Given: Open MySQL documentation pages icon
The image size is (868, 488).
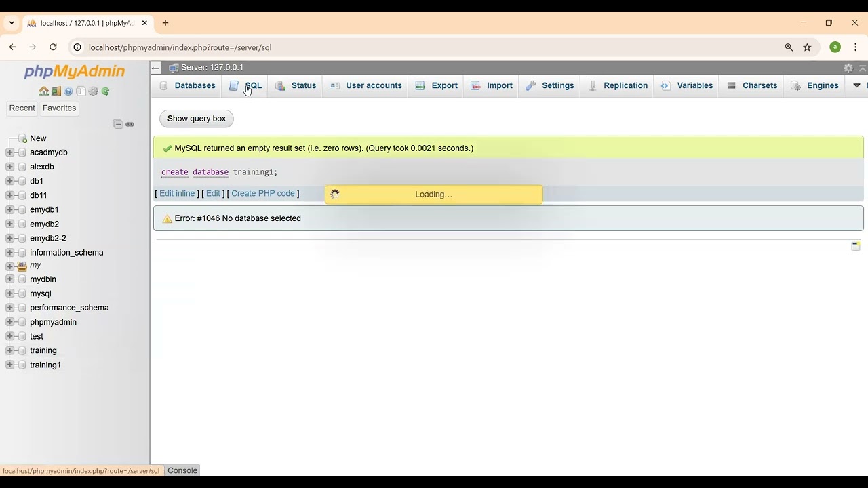Looking at the screenshot, I should (81, 91).
